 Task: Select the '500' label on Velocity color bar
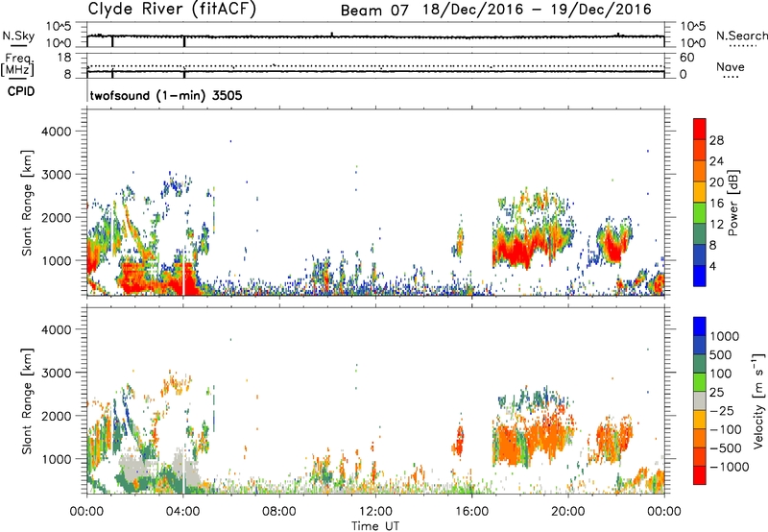click(x=721, y=355)
